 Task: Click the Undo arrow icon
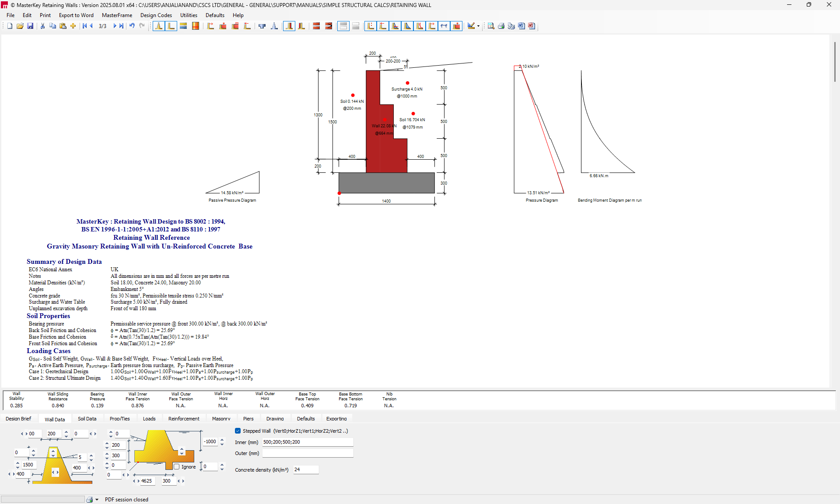[x=132, y=26]
